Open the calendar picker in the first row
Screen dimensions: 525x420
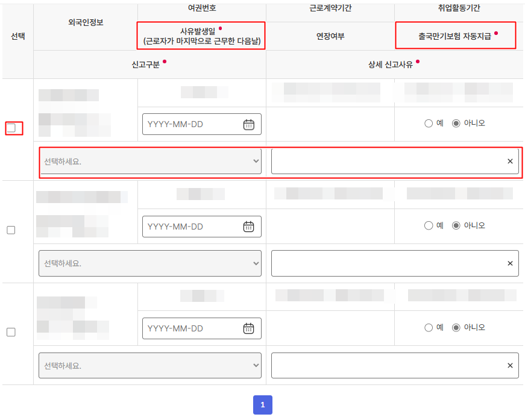(249, 124)
